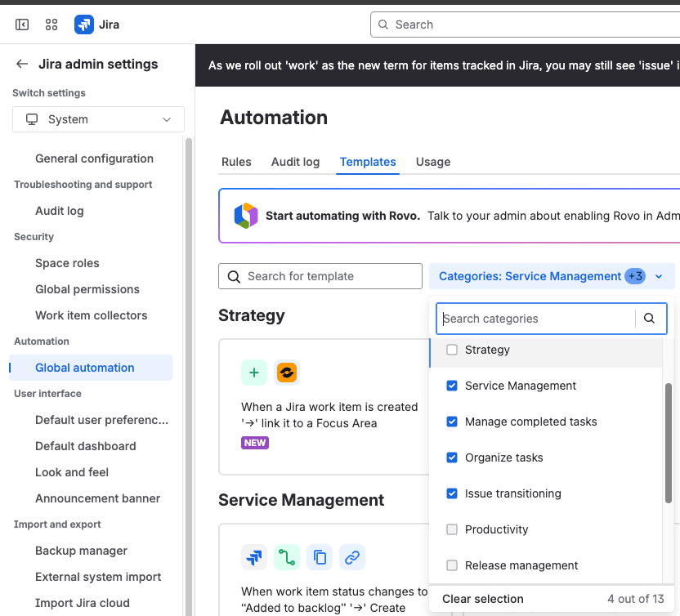Image resolution: width=680 pixels, height=616 pixels.
Task: Click the monitor icon in System selector
Action: 32,119
